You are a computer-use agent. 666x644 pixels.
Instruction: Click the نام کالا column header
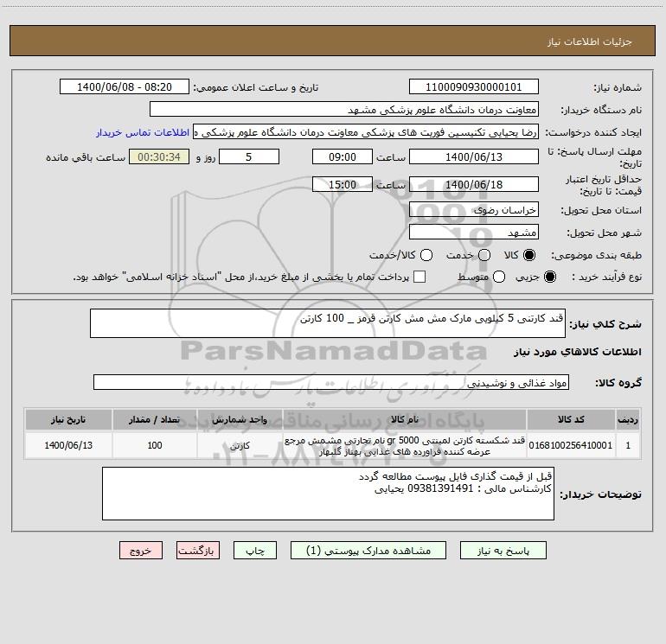405,419
